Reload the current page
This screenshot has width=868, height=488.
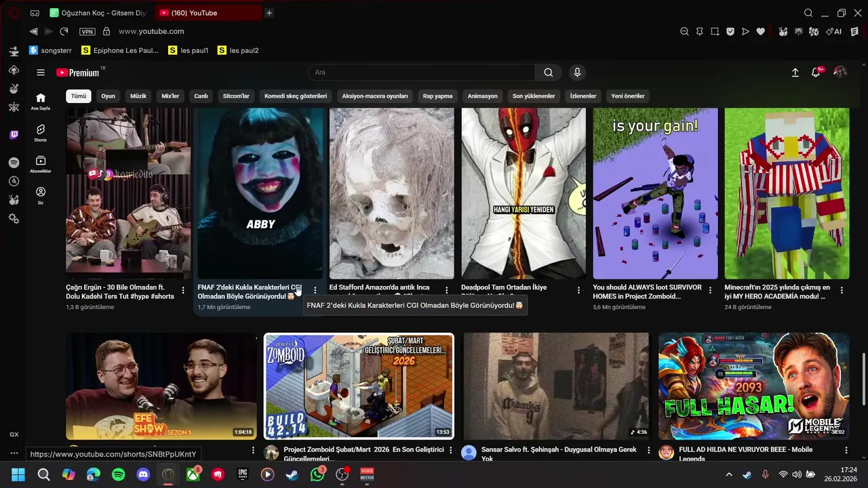pos(64,31)
